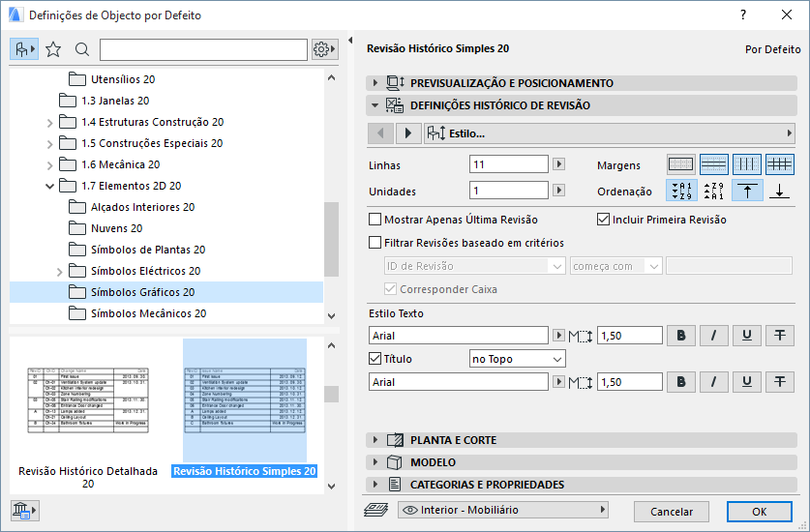Select full grid margins option
The image size is (810, 532).
click(780, 164)
